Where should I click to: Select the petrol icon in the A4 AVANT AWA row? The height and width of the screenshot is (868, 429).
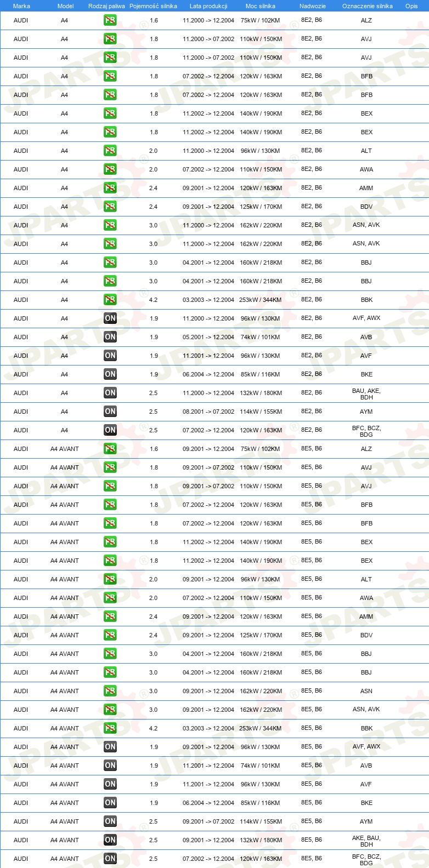click(x=110, y=598)
